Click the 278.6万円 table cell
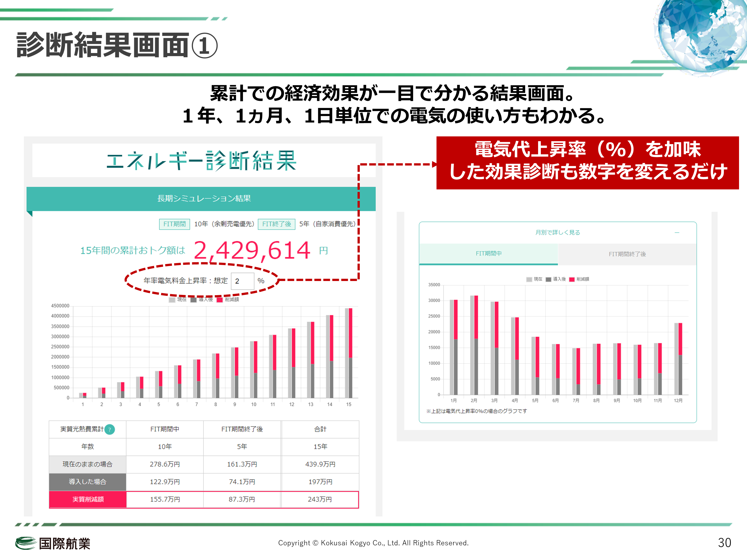The height and width of the screenshot is (560, 747). coord(165,464)
